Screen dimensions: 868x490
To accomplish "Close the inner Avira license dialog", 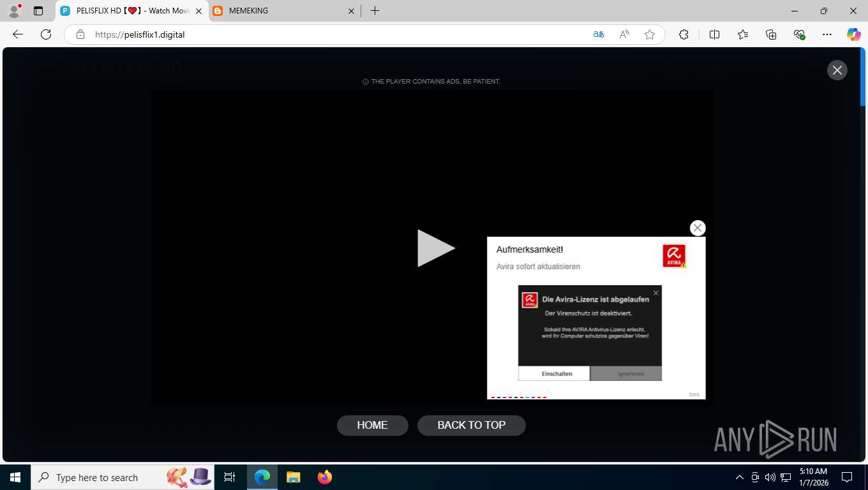I will pos(655,293).
